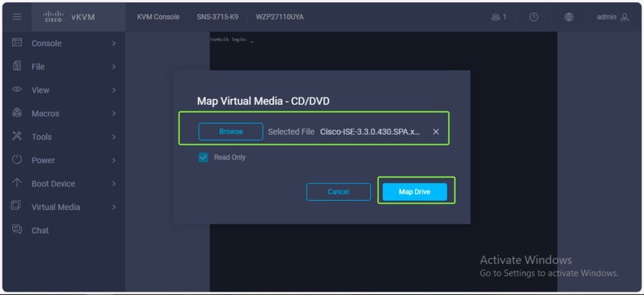Click the Tools wrench icon
Screen dimensions: 644x295
pyautogui.click(x=17, y=136)
